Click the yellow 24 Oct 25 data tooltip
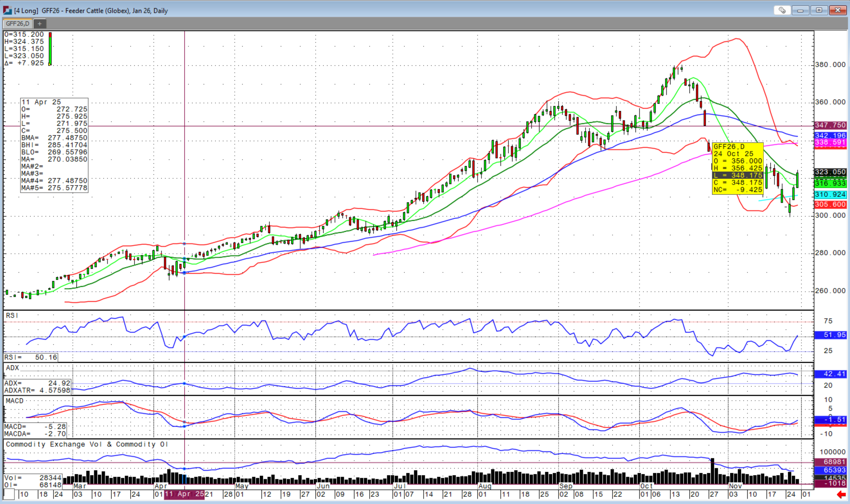The height and width of the screenshot is (504, 850). [x=737, y=168]
